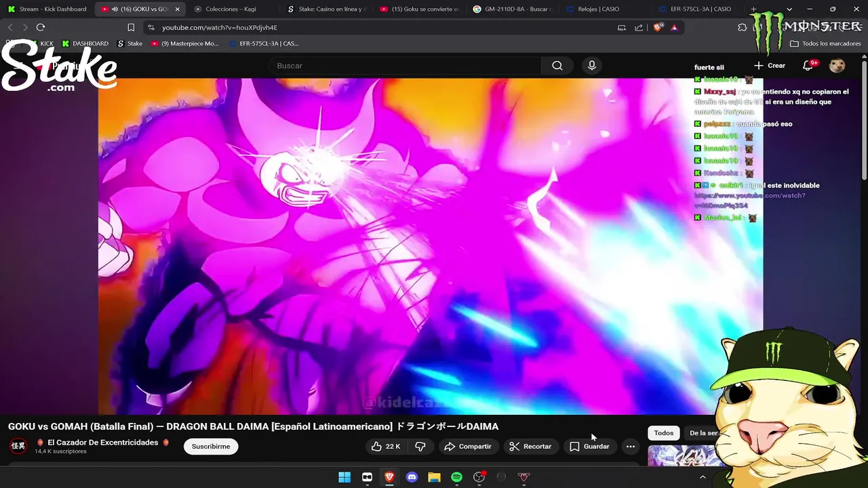Mute audio on the GOKU vs GOMAH tab
The image size is (868, 488).
click(x=115, y=9)
